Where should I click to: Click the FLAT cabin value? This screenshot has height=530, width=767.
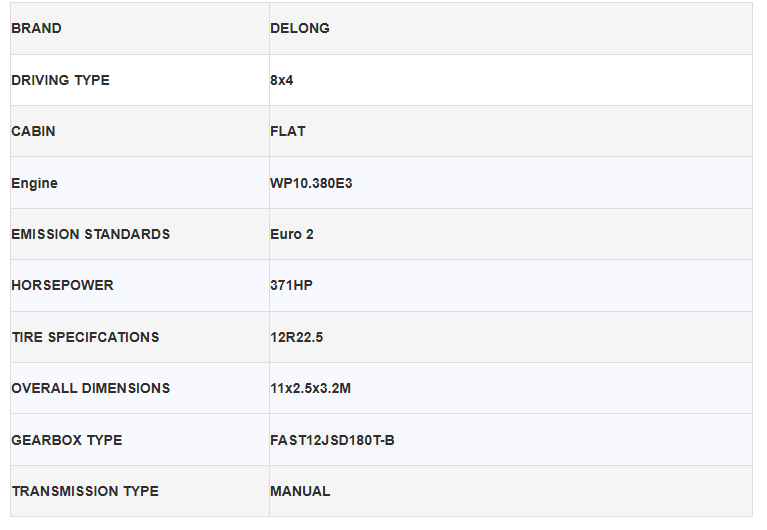[288, 131]
